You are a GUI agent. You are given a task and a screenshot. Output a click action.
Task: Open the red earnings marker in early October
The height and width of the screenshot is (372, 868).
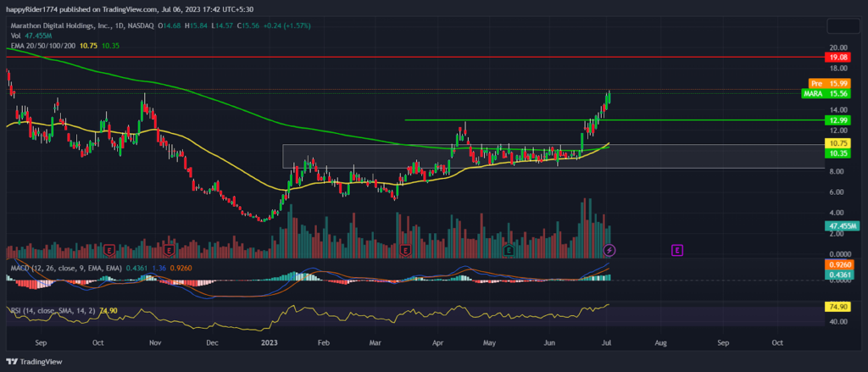[109, 251]
